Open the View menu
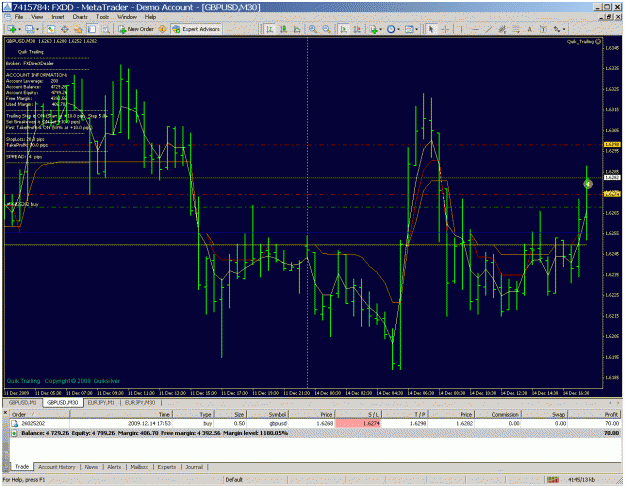625x486 pixels. [37, 17]
